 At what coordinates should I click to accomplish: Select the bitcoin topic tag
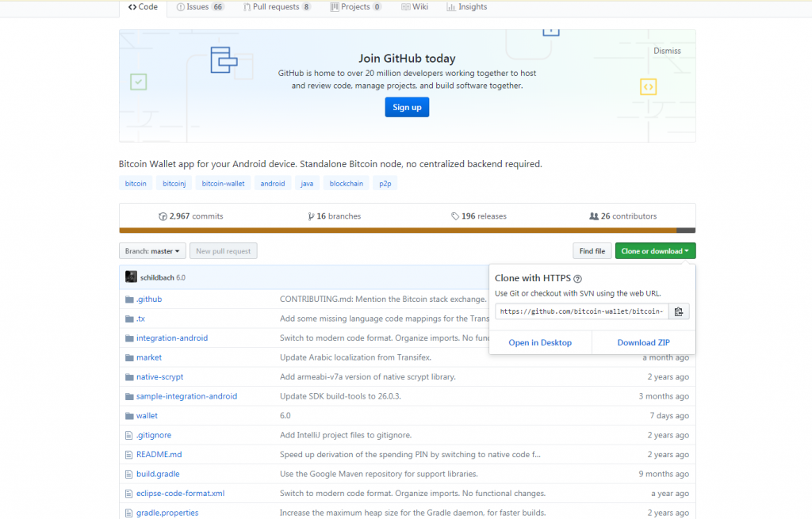pyautogui.click(x=136, y=183)
